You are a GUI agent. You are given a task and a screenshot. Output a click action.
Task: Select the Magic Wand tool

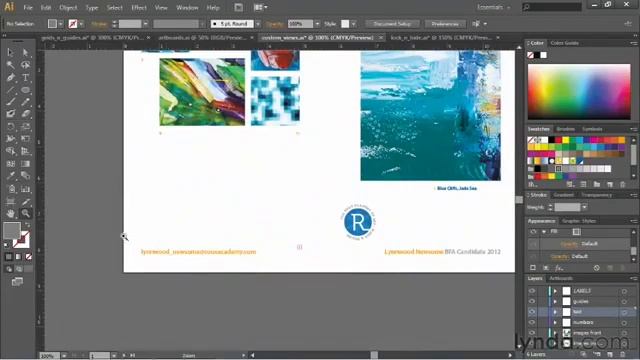pos(10,65)
